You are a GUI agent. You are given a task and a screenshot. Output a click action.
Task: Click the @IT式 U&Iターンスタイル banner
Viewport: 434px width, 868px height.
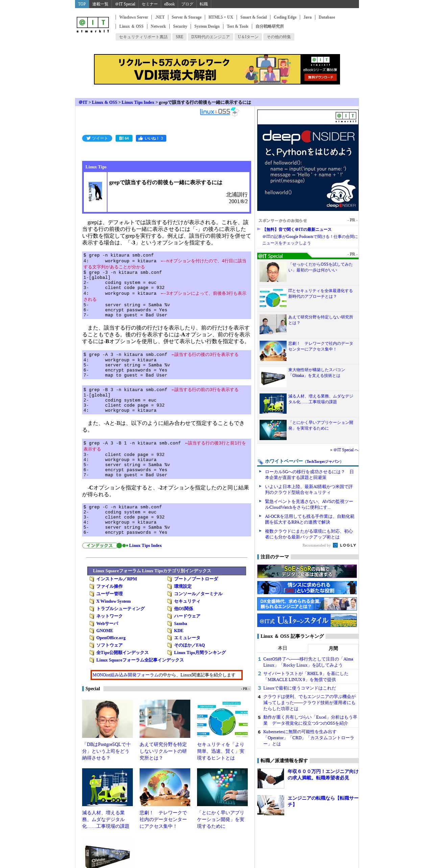click(307, 620)
